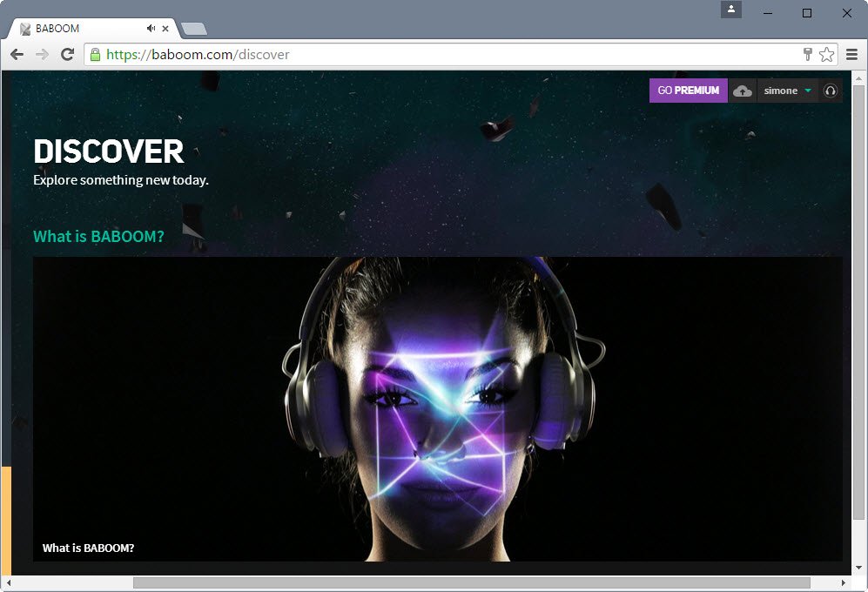Open a new browser tab

pyautogui.click(x=194, y=29)
